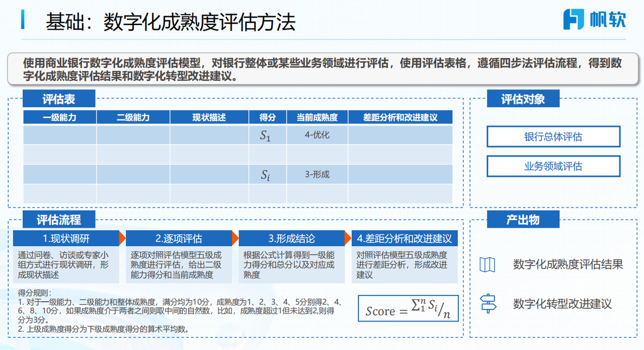Click the orange arrow after 3.形成结论
The width and height of the screenshot is (644, 350).
(x=348, y=238)
